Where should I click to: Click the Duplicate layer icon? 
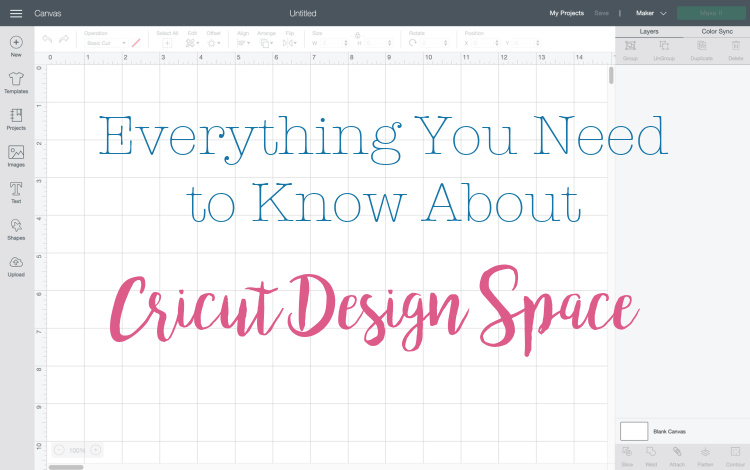pos(702,46)
